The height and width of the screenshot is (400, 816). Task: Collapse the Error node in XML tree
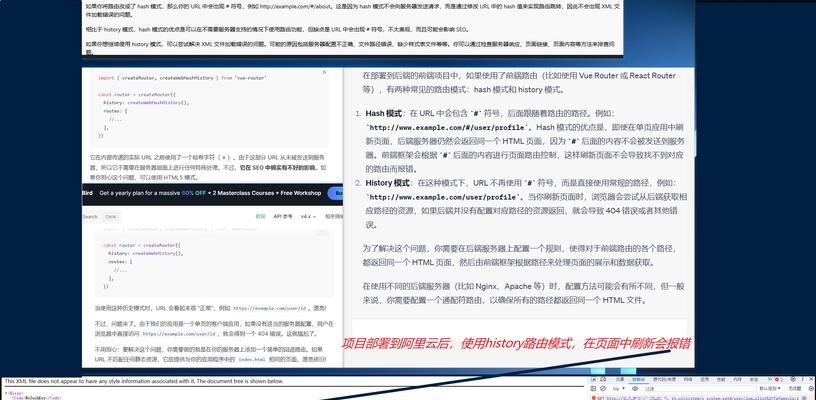point(5,394)
